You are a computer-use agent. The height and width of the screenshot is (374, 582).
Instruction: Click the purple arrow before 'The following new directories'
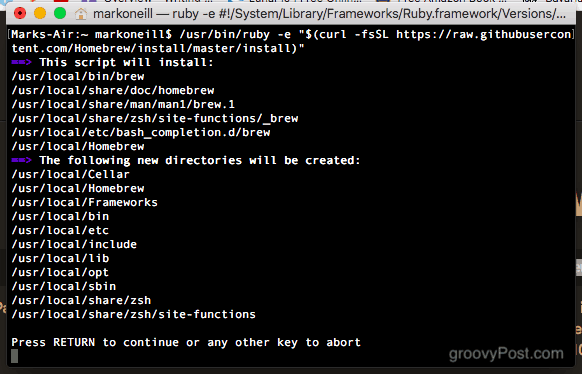tap(21, 160)
